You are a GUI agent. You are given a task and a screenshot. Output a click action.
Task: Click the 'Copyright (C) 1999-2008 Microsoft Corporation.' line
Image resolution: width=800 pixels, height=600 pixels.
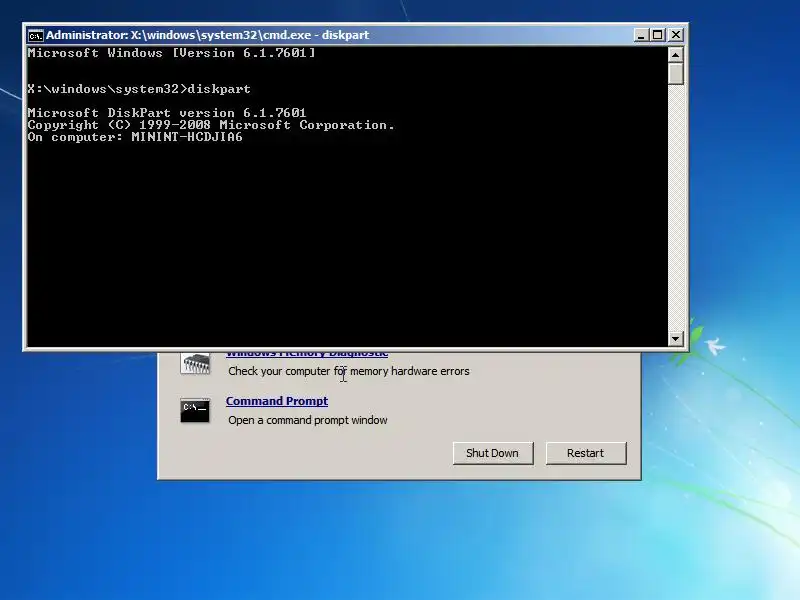tap(211, 125)
